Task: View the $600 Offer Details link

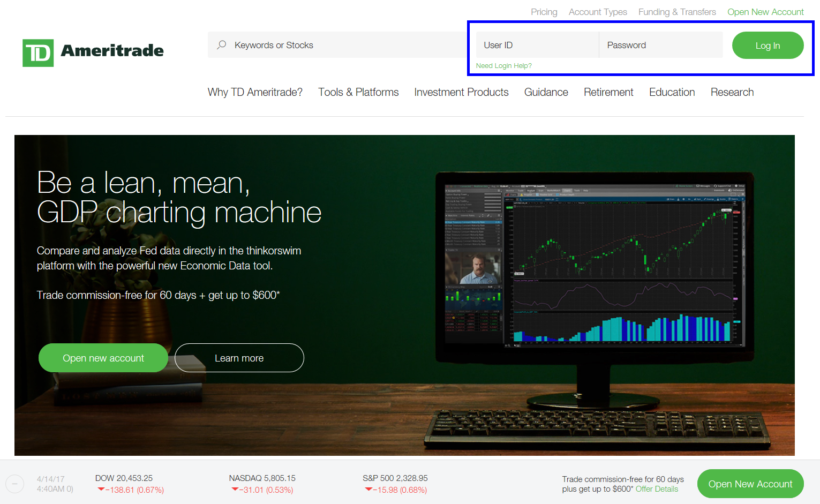Action: [x=657, y=489]
